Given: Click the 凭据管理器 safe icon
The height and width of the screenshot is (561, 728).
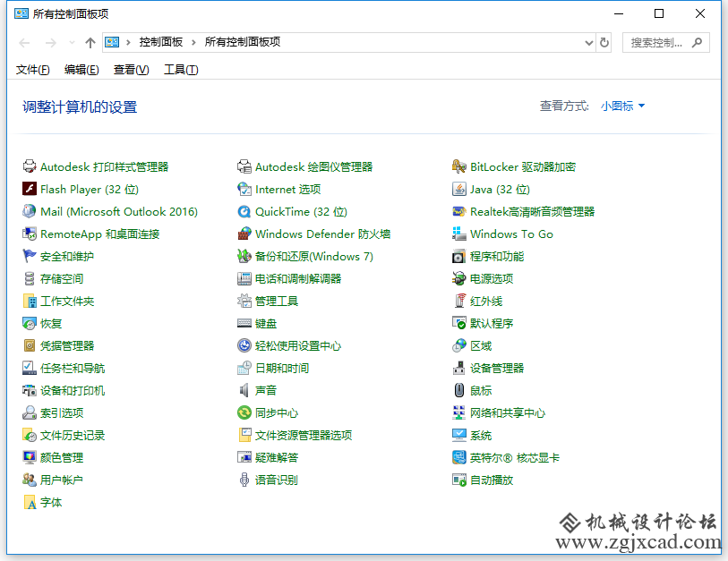Looking at the screenshot, I should tap(30, 345).
